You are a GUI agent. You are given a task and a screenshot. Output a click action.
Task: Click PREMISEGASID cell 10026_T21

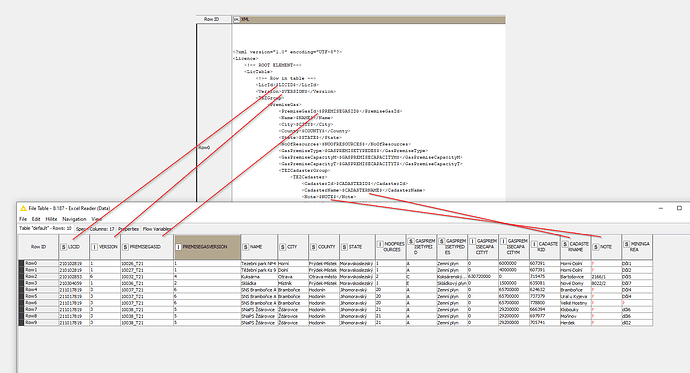[x=147, y=263]
